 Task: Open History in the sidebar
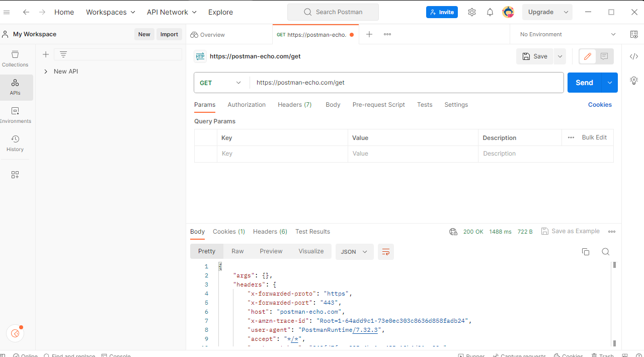(15, 144)
